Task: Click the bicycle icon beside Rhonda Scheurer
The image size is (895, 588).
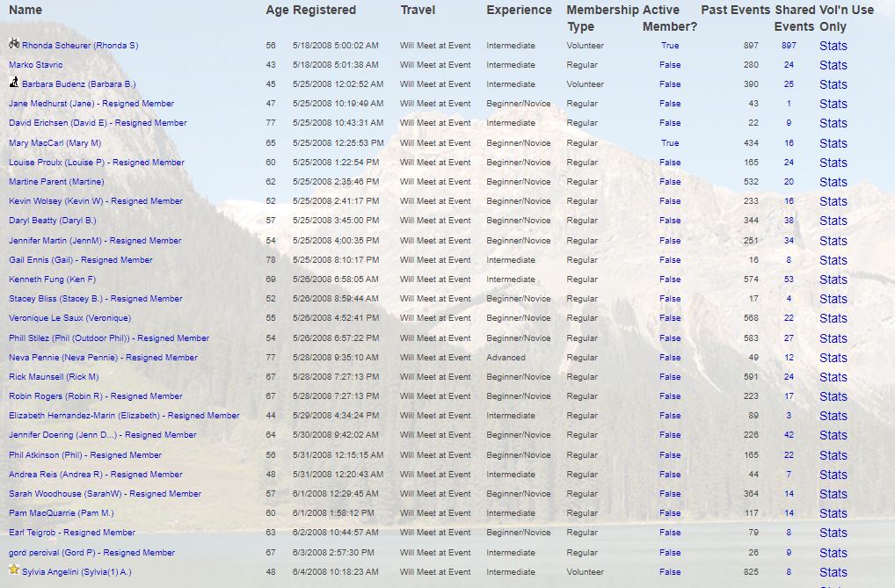Action: tap(14, 43)
